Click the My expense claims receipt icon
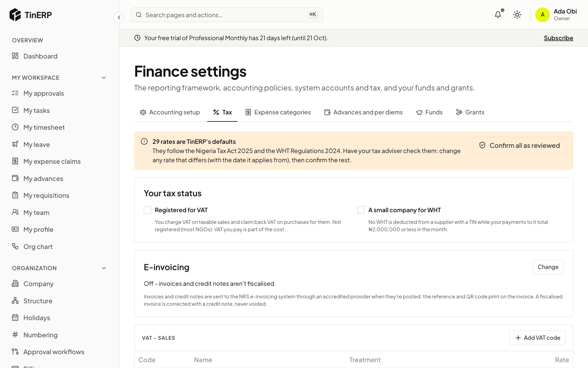This screenshot has width=588, height=368. (x=15, y=161)
